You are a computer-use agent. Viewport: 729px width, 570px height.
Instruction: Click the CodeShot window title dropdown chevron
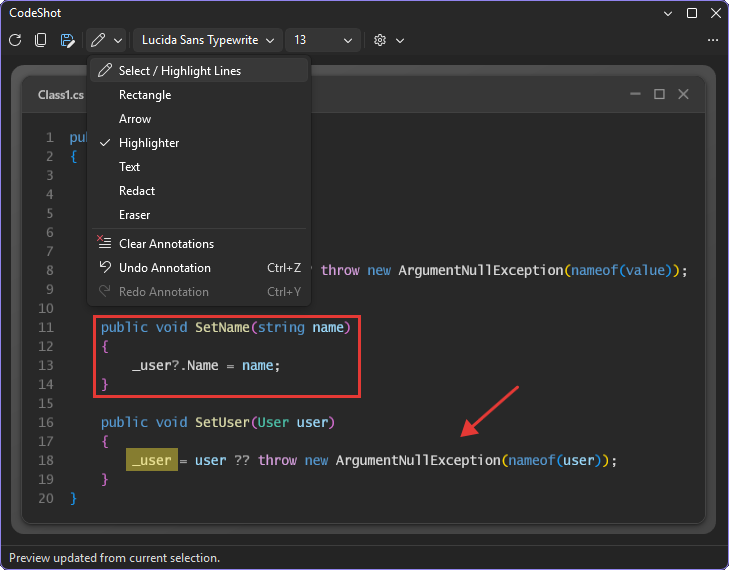coord(668,13)
